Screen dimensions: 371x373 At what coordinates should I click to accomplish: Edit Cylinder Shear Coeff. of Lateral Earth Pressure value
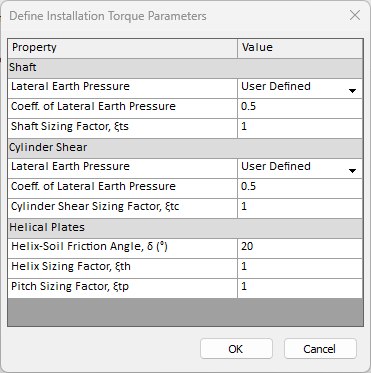pyautogui.click(x=300, y=188)
